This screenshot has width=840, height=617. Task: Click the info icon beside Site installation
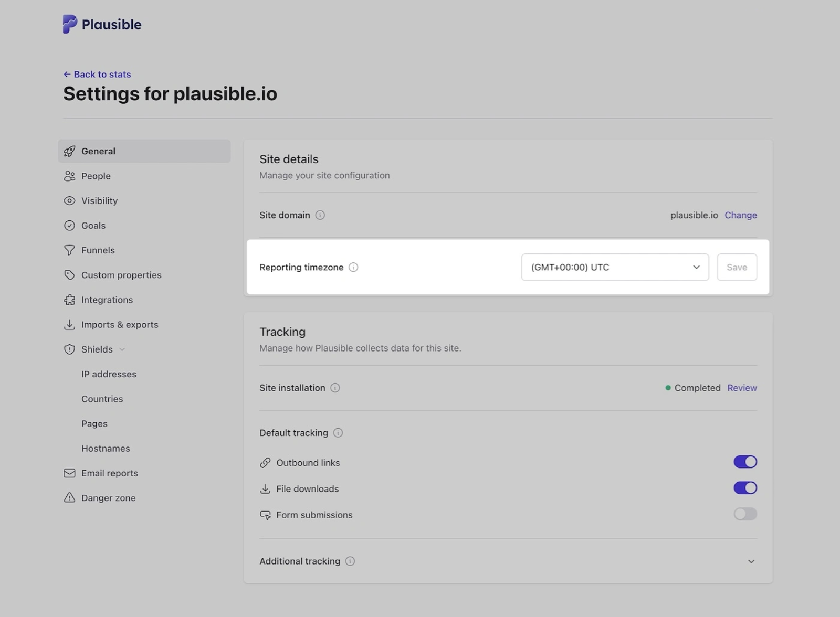335,388
